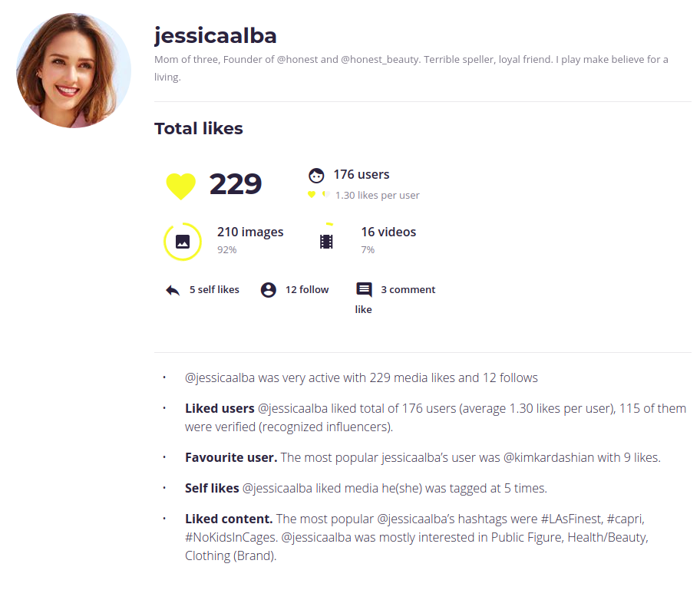Screen dimensions: 700x590
Task: Click the small yellow hearts beside likes per user
Action: click(318, 195)
